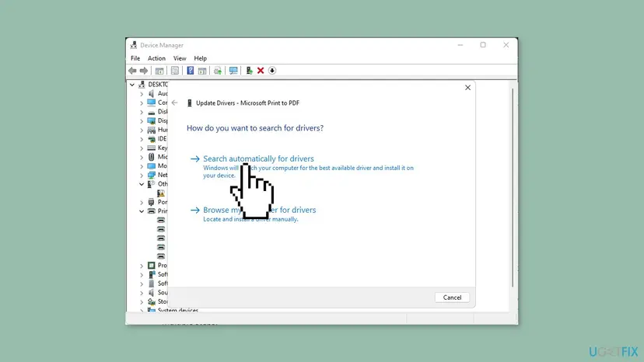Viewport: 644px width, 362px height.
Task: Collapse the Other devices node
Action: tap(142, 184)
